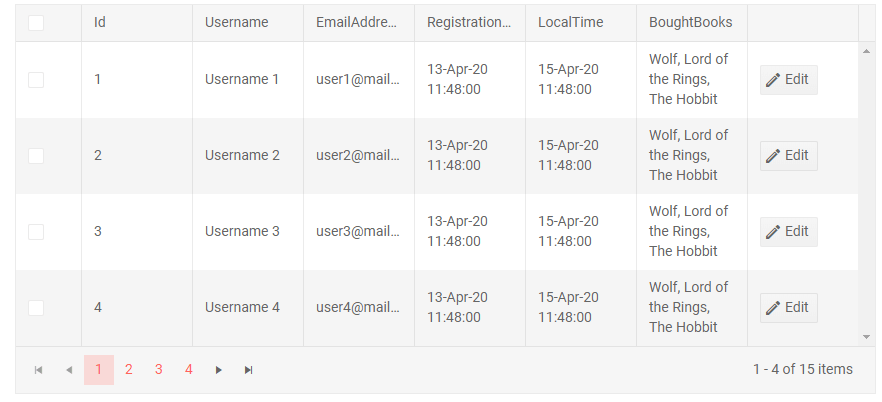Go to the first page arrow icon
Viewport: 882px width, 402px height.
coord(39,370)
